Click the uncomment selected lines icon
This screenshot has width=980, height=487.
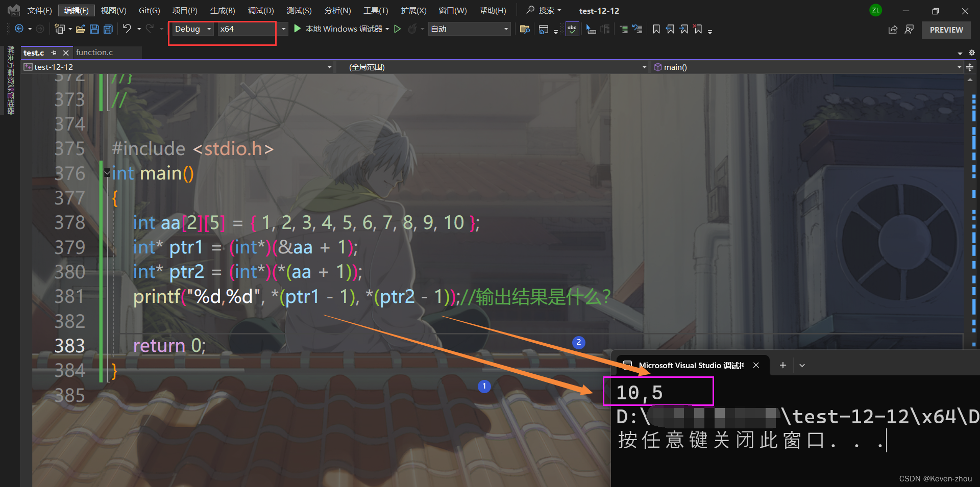(x=637, y=29)
